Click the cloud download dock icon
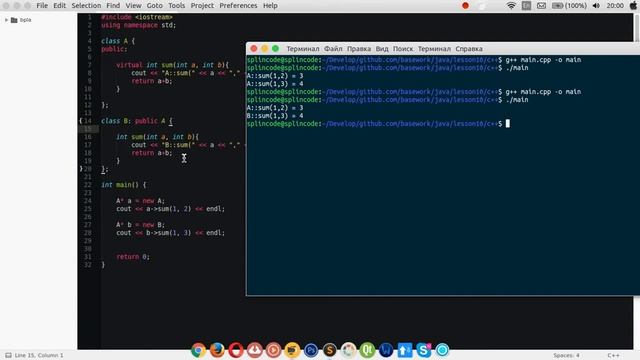 click(255, 350)
